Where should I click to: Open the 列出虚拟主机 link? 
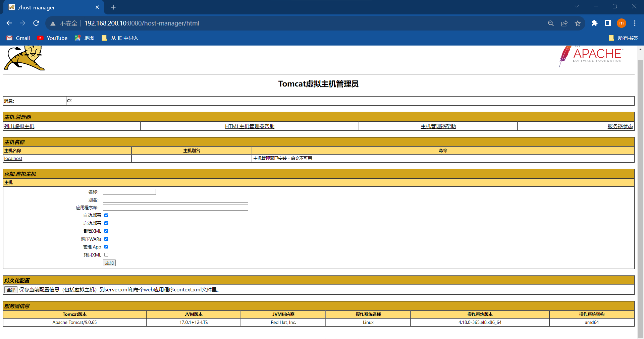19,126
